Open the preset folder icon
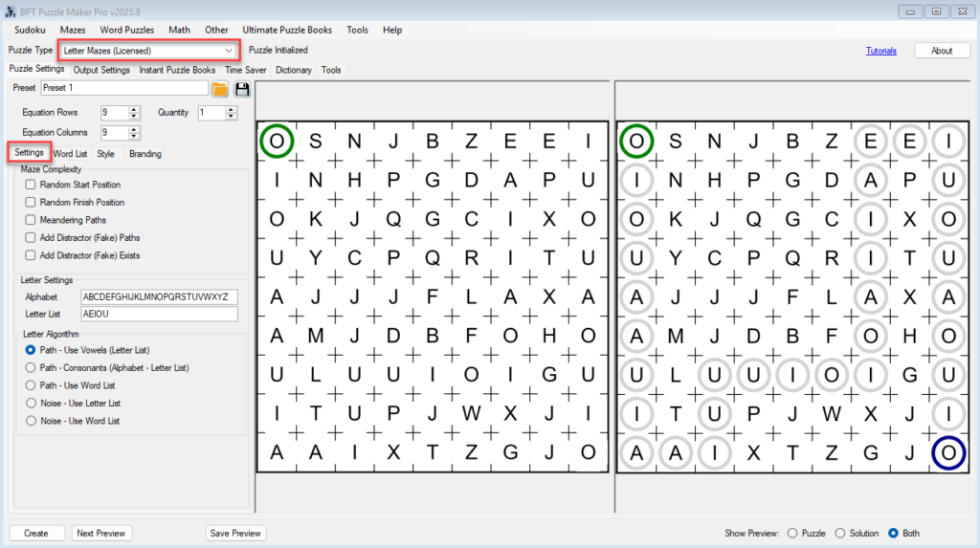Screen dimensions: 980x548 (220, 89)
